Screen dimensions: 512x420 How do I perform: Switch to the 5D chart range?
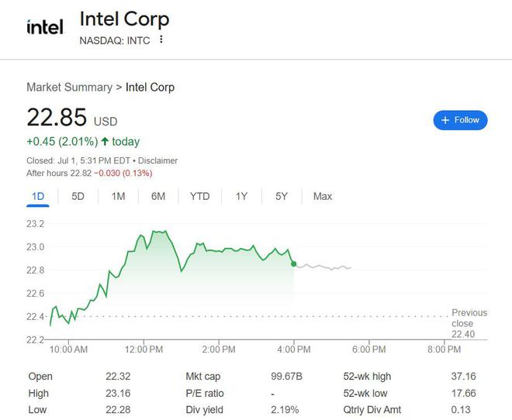click(78, 196)
